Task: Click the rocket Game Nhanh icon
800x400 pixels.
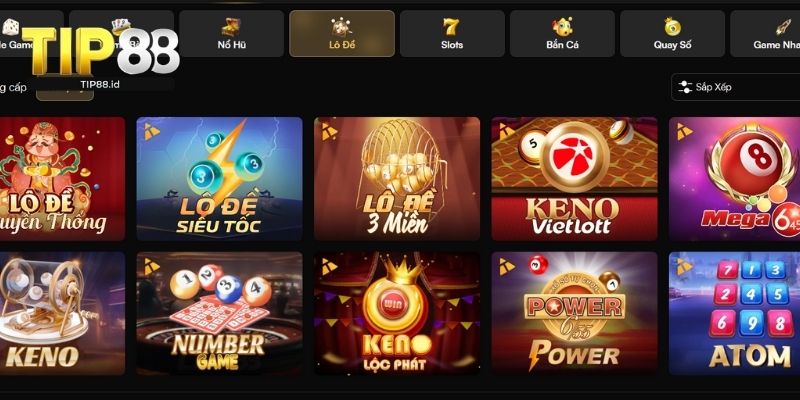Action: (783, 27)
